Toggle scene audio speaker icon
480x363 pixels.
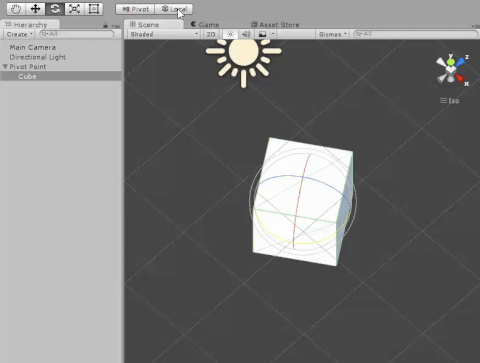246,34
